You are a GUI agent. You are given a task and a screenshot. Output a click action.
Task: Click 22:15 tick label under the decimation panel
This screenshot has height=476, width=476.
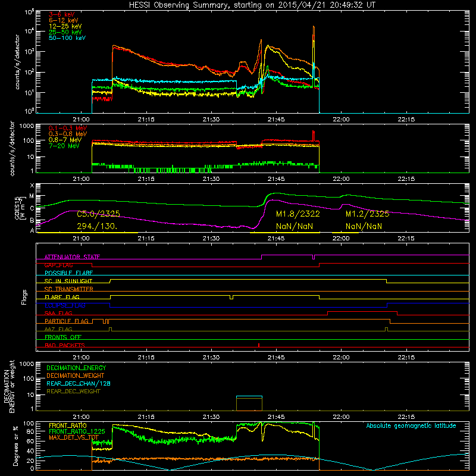[406, 417]
